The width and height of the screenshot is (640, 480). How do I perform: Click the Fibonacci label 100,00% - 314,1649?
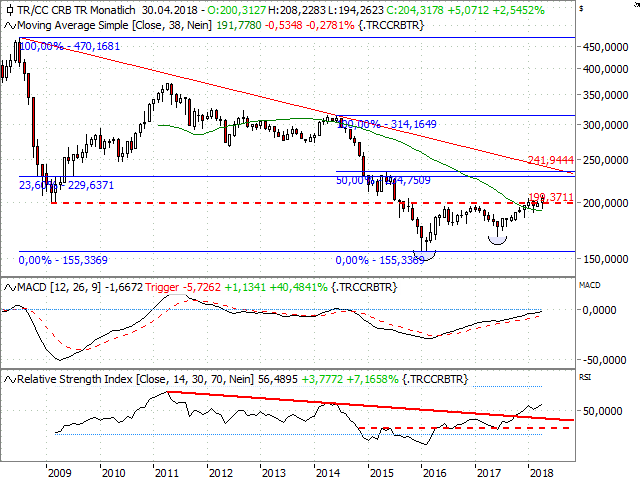coord(387,124)
